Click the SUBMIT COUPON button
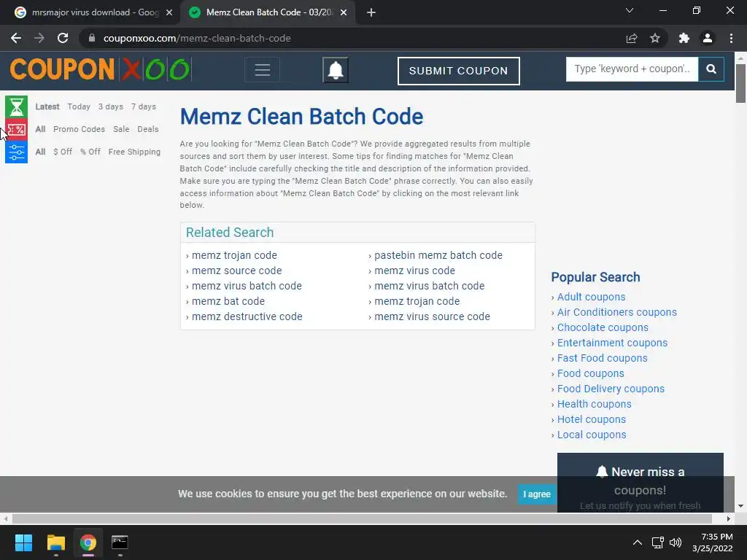This screenshot has height=560, width=747. point(458,71)
